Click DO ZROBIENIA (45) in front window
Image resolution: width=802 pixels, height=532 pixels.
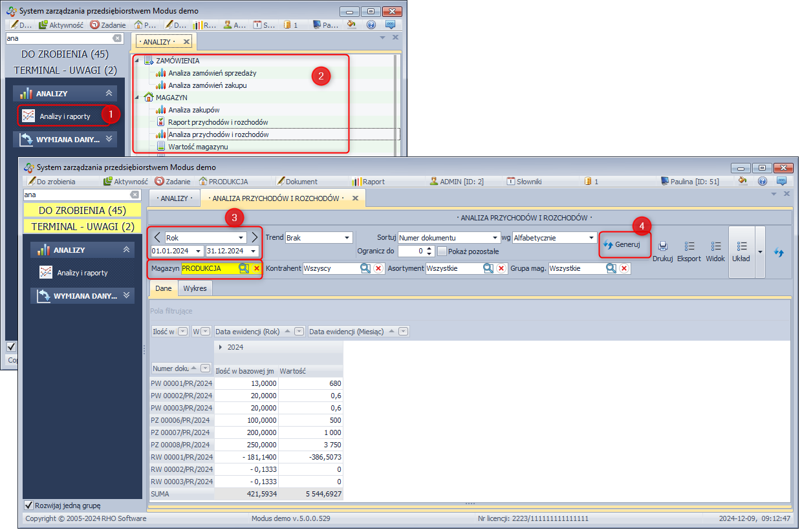point(82,211)
